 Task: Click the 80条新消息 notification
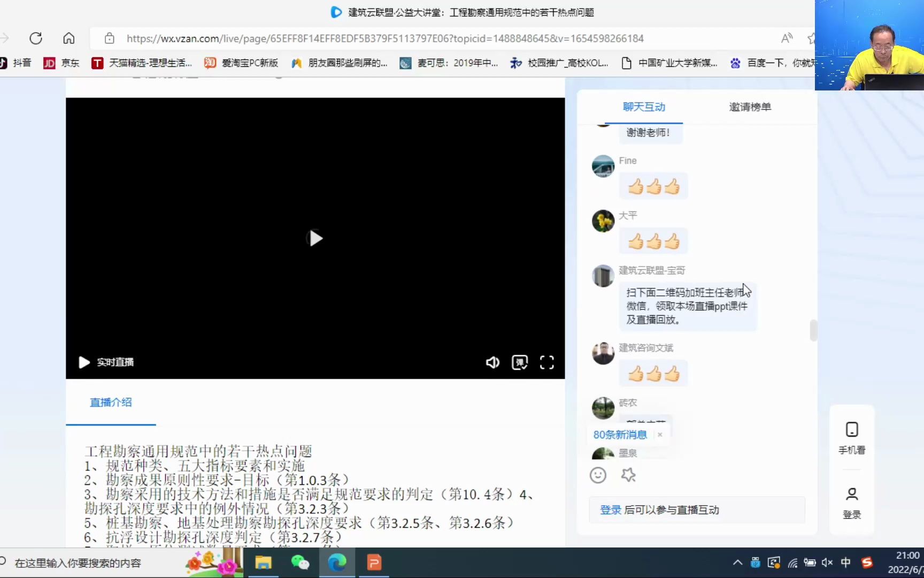click(620, 435)
